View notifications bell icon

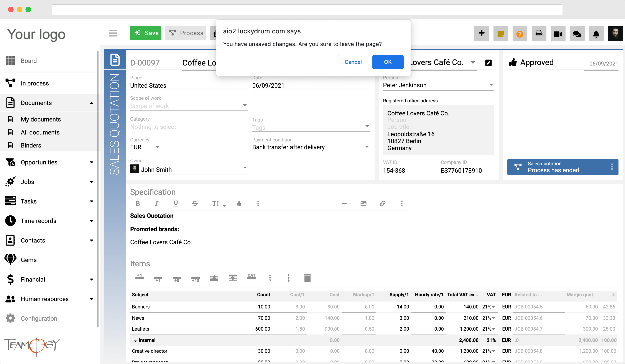point(596,33)
